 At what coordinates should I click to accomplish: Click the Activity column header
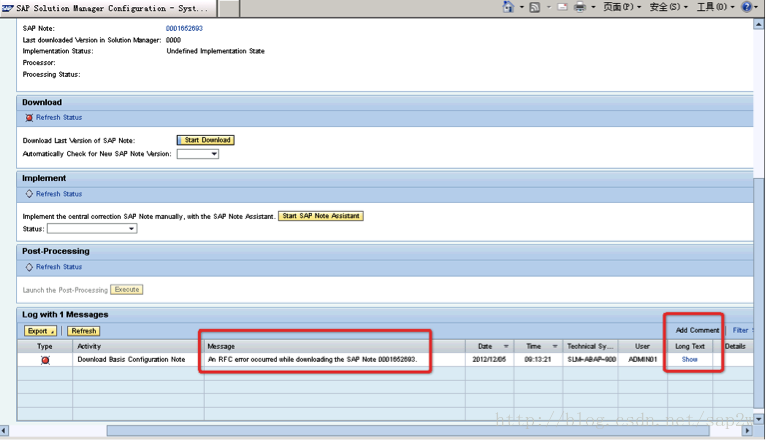pyautogui.click(x=138, y=346)
